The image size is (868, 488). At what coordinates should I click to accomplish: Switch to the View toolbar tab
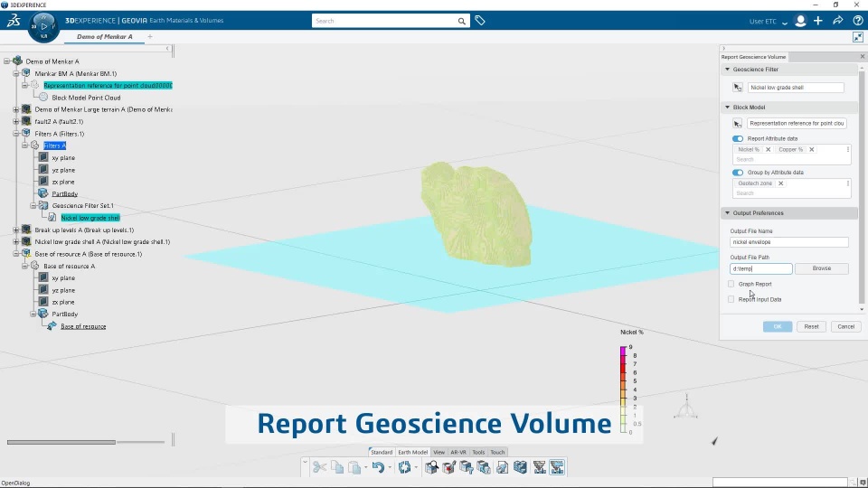[x=439, y=452]
